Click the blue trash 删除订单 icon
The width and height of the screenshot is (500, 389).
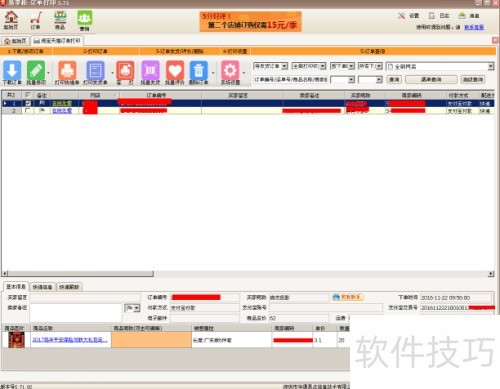pos(199,72)
